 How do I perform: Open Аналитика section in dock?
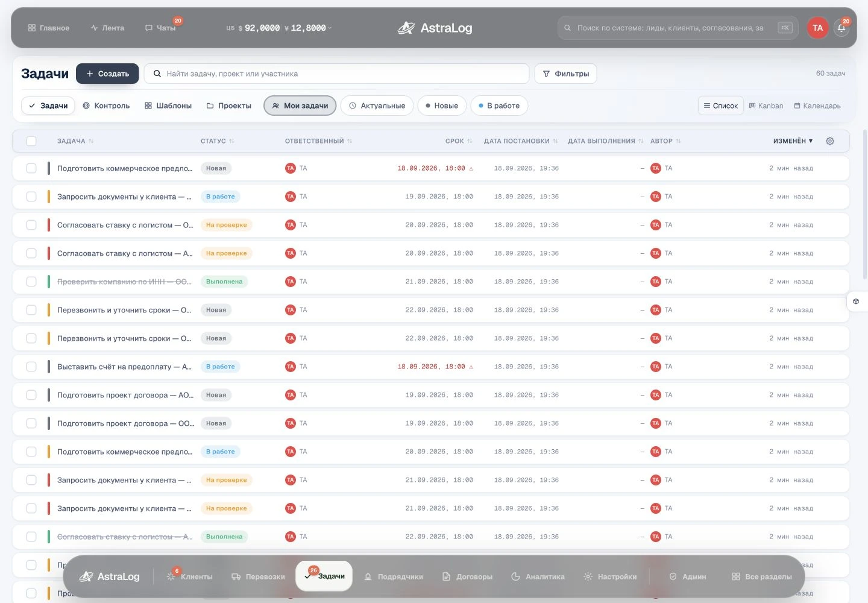(538, 576)
